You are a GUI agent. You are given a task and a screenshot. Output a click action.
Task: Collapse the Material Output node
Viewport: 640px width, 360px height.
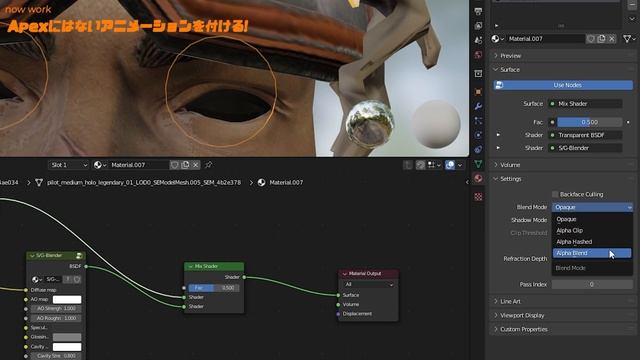345,273
